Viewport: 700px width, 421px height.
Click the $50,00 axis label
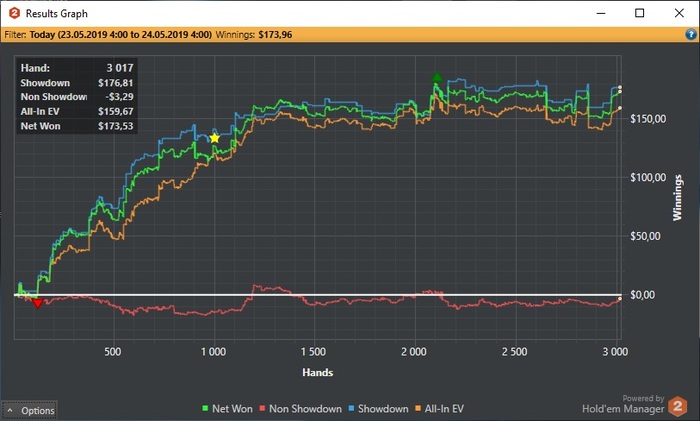pos(646,236)
